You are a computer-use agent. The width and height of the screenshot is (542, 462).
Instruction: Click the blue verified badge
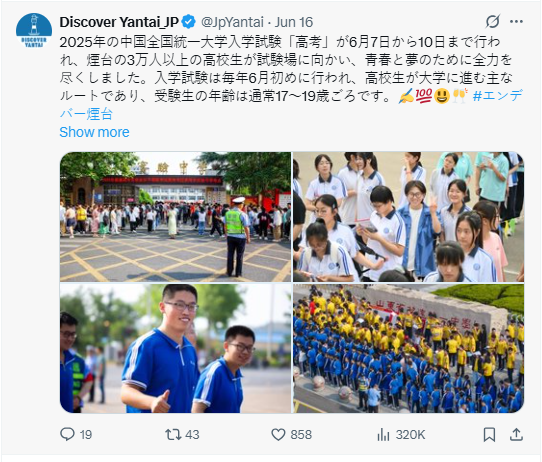tap(189, 22)
